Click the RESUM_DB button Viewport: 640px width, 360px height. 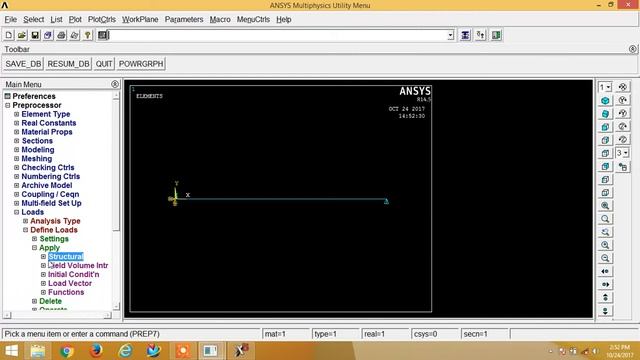(x=68, y=64)
